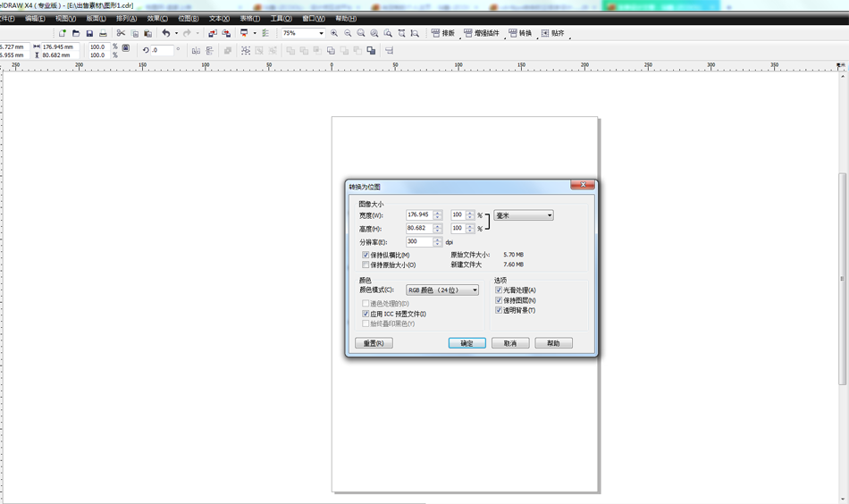The image size is (849, 504).
Task: Click the 取消 button
Action: pos(509,343)
